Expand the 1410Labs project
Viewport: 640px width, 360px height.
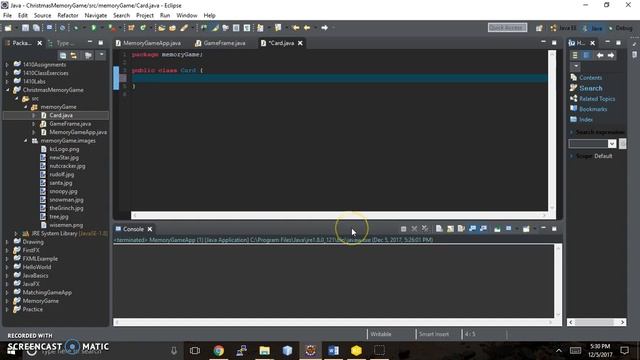[x=7, y=81]
